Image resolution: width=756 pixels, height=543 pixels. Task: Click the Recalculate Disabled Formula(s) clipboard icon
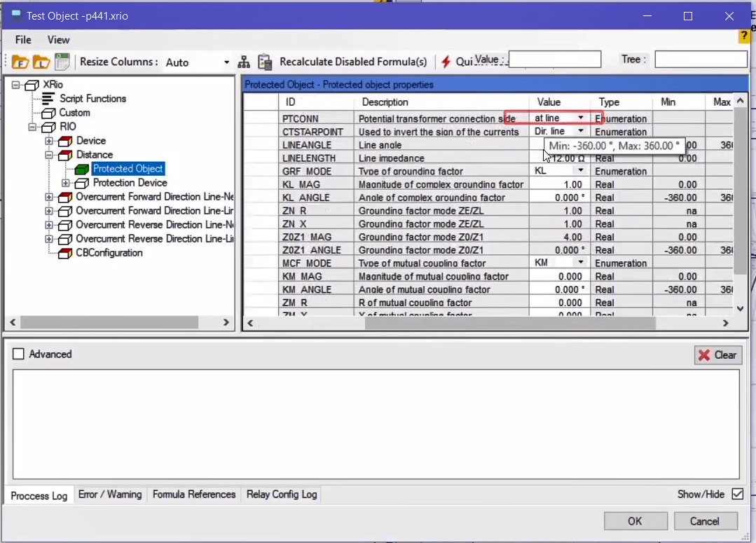(265, 62)
